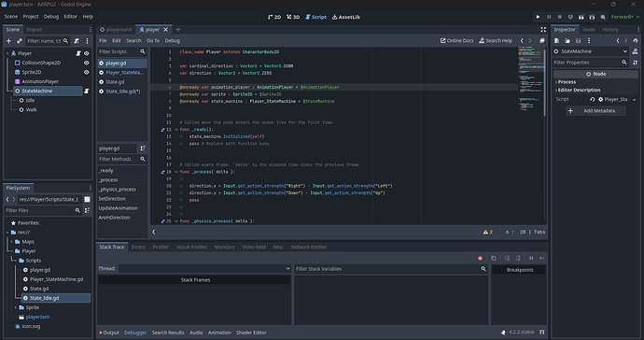The image size is (644, 340).
Task: Collapse the _ready function fold arrow
Action: [x=176, y=130]
